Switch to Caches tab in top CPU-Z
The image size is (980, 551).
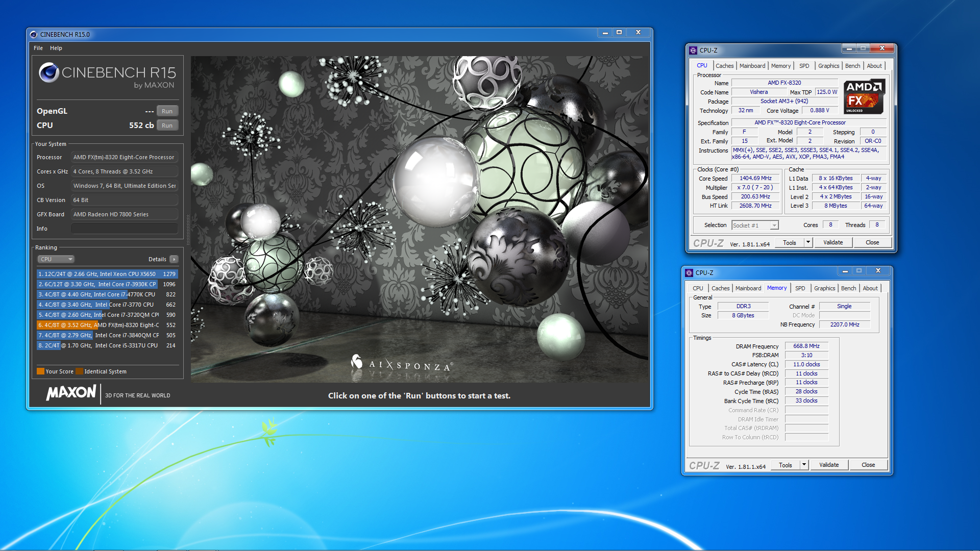tap(724, 66)
